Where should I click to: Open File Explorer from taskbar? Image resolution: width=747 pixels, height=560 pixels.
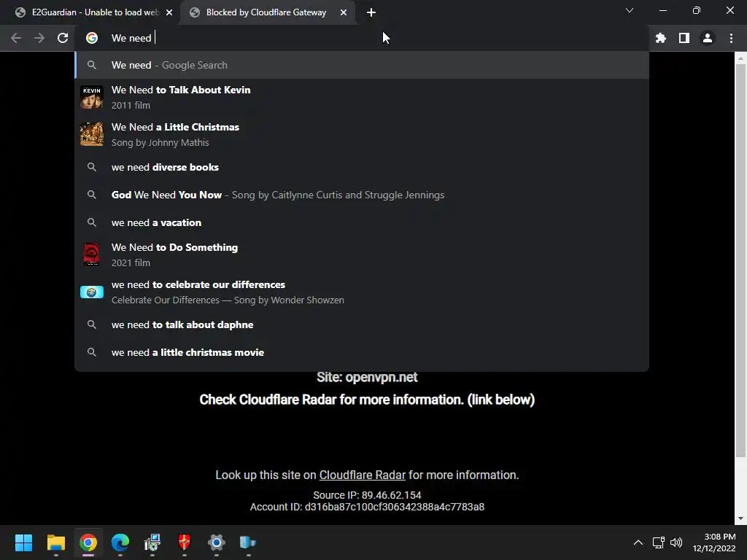point(55,542)
